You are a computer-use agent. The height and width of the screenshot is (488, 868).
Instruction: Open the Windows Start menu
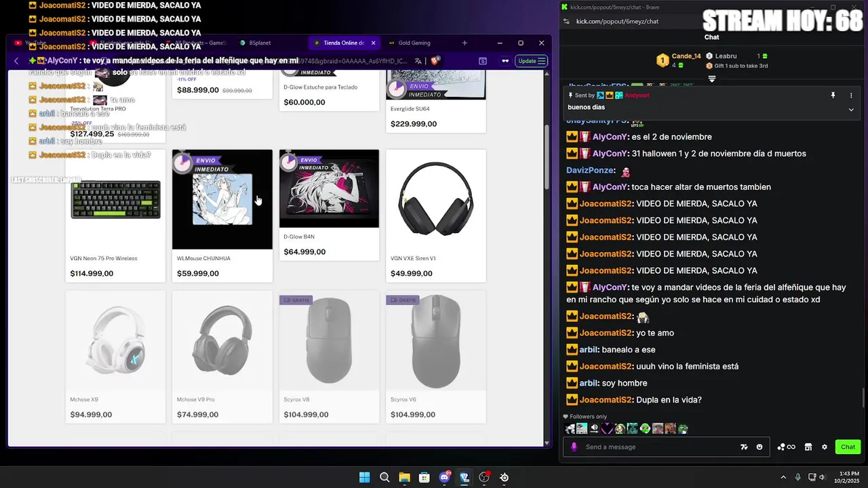click(x=364, y=477)
